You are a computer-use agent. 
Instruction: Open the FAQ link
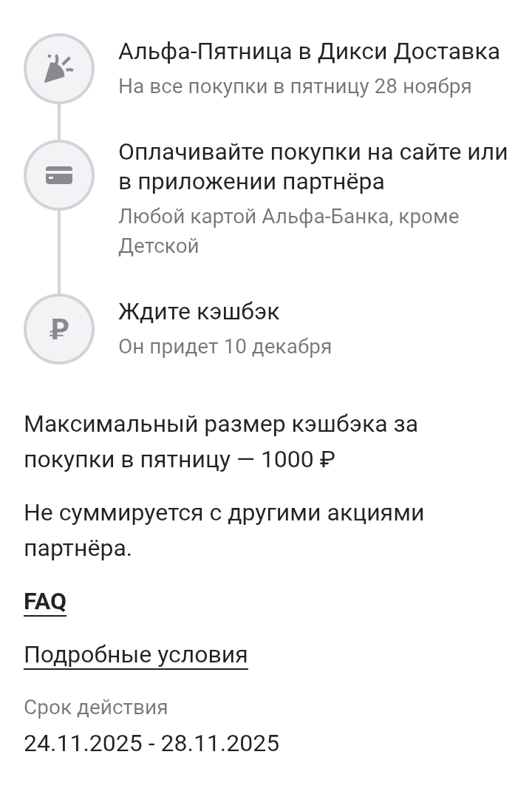click(x=45, y=602)
